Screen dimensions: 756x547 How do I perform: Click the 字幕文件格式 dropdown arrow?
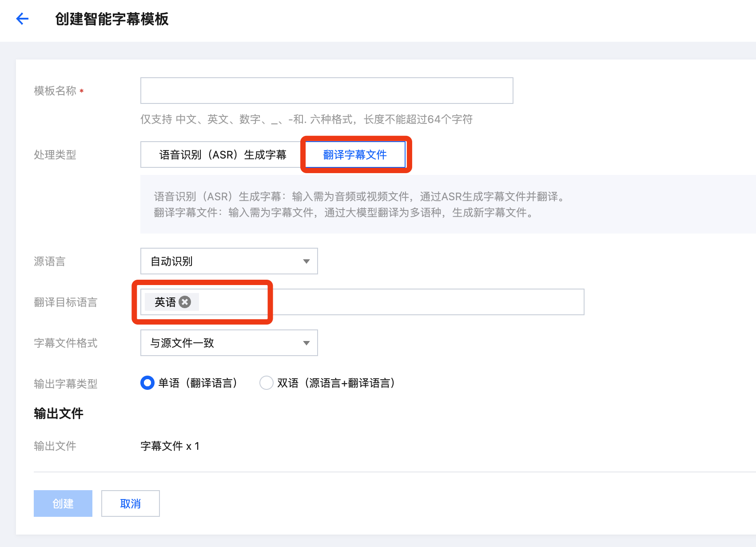pos(306,343)
